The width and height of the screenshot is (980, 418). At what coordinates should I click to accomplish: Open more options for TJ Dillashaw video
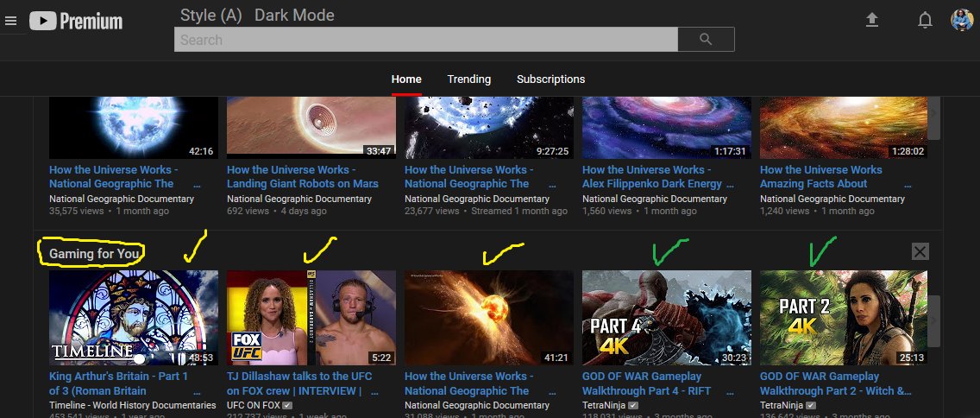point(375,392)
